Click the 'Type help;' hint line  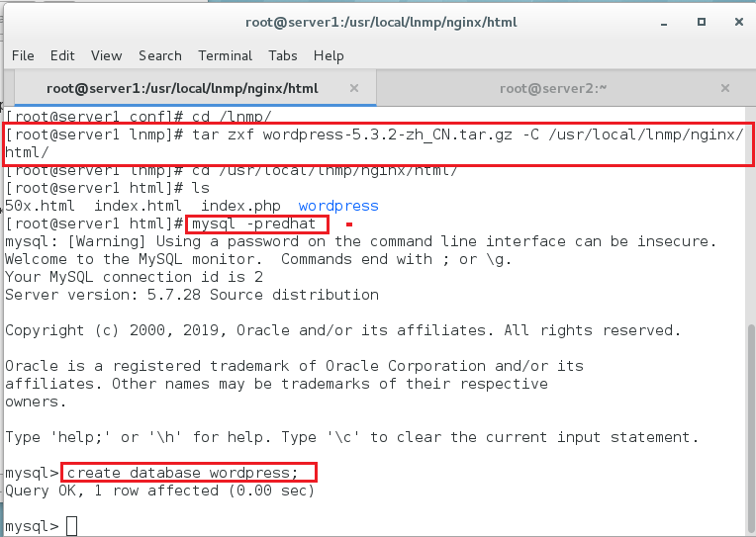(x=352, y=437)
